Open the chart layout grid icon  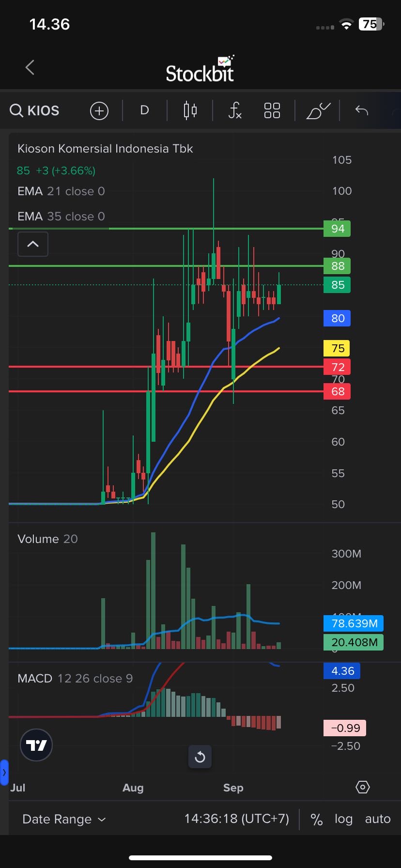pyautogui.click(x=272, y=111)
